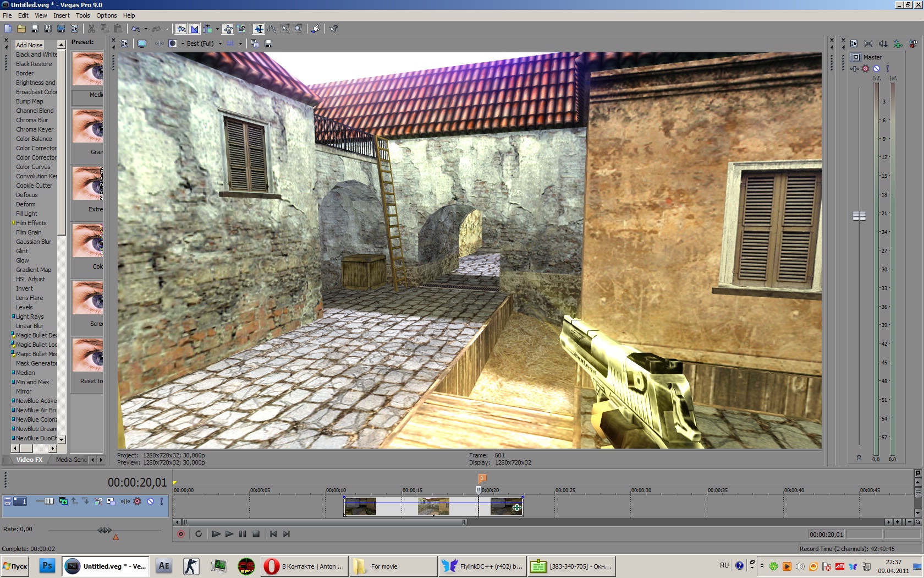The height and width of the screenshot is (578, 924).
Task: Select Film Effects in the FX list
Action: (31, 223)
